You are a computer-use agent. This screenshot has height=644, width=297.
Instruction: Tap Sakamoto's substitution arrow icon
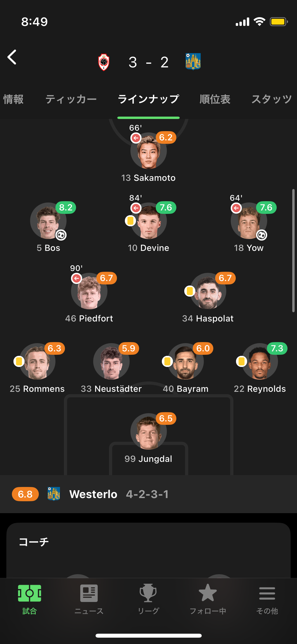(x=136, y=138)
